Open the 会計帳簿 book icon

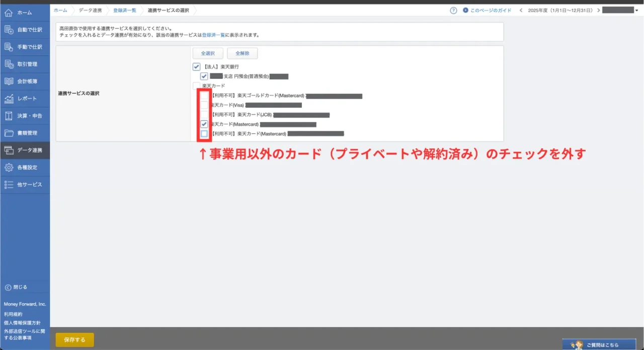[x=9, y=81]
